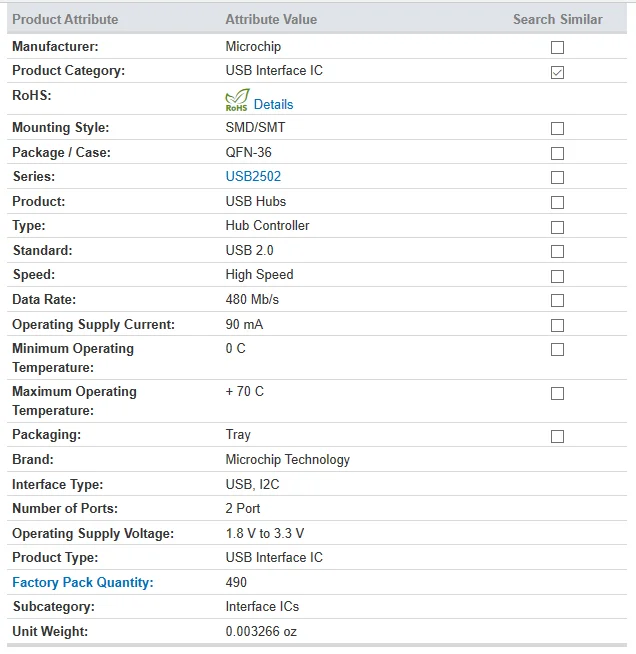
Task: Click the Tray packaging value
Action: click(x=238, y=435)
